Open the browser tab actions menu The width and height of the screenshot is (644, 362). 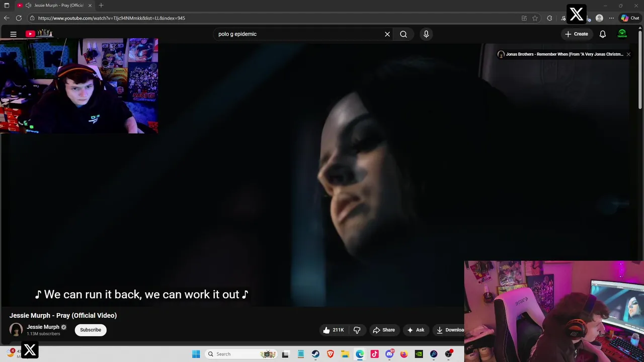[x=7, y=5]
